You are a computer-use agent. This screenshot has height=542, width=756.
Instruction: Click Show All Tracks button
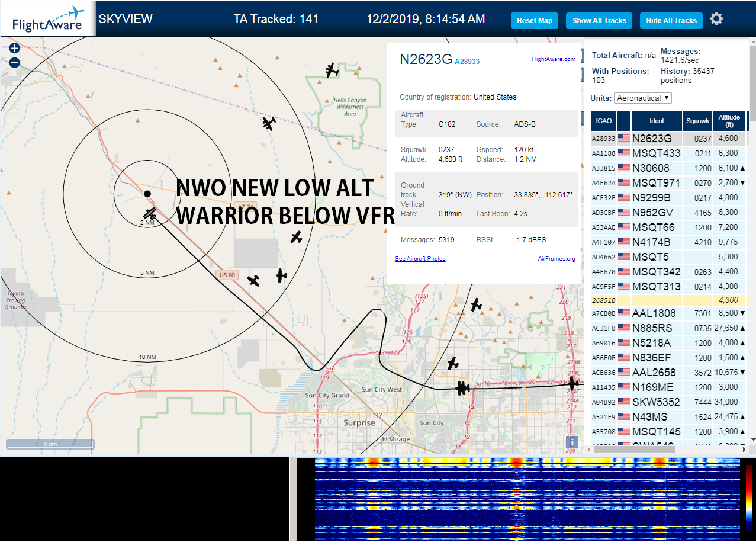click(599, 21)
